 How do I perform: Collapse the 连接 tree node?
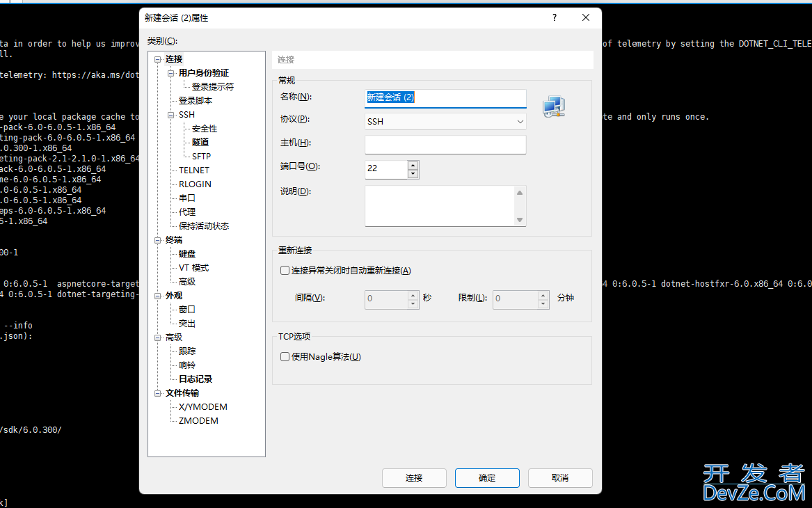coord(157,59)
